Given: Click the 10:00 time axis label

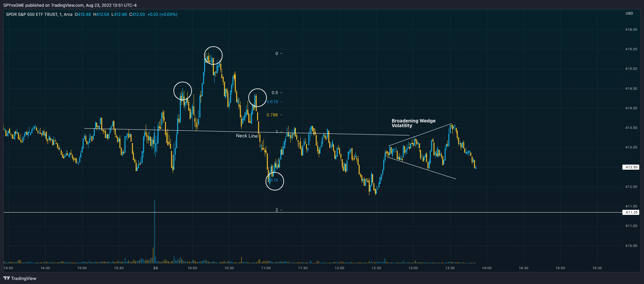Looking at the screenshot, I should pos(192,268).
